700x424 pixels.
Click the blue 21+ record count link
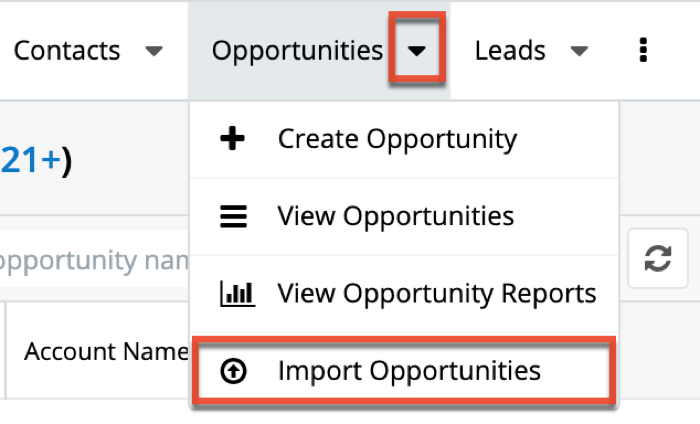30,160
